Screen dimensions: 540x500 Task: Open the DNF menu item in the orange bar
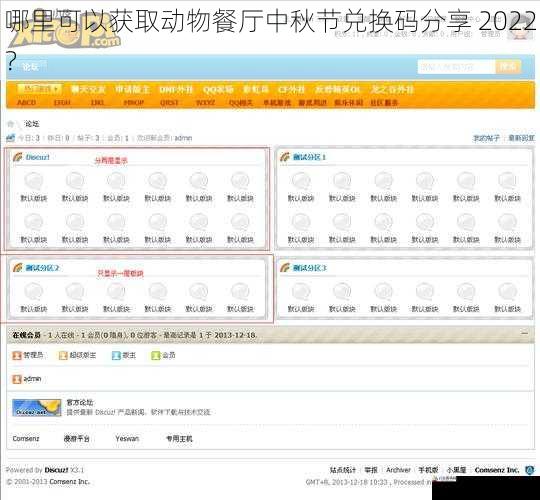pos(176,90)
